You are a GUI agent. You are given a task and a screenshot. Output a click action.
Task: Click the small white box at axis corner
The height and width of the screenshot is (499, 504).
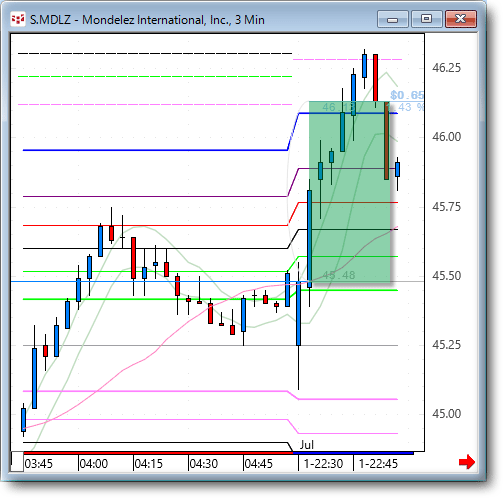pyautogui.click(x=17, y=462)
